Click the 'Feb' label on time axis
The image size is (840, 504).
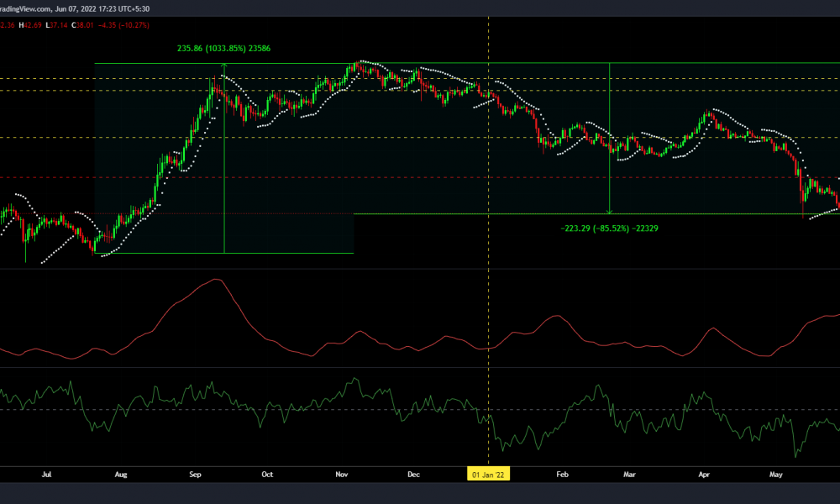click(x=562, y=474)
